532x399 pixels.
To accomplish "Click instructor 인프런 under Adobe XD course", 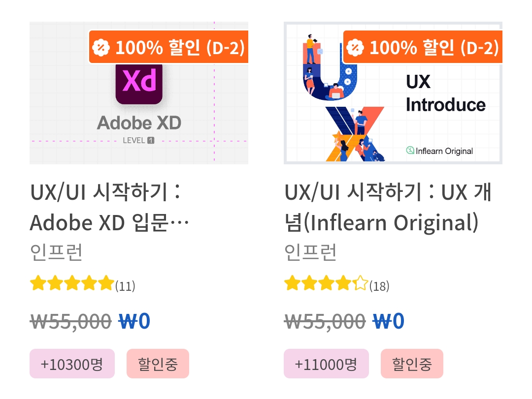I will 56,252.
